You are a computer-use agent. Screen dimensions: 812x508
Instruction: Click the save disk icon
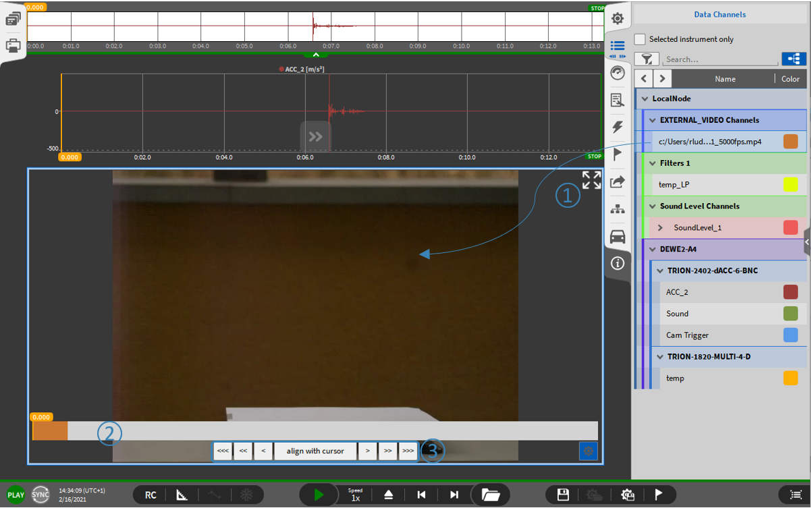[x=563, y=495]
